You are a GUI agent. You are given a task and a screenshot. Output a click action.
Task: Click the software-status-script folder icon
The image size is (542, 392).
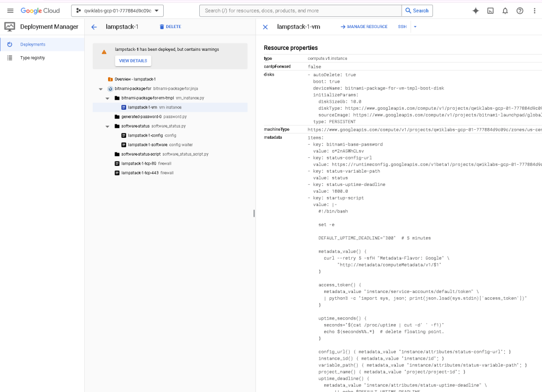tap(117, 154)
